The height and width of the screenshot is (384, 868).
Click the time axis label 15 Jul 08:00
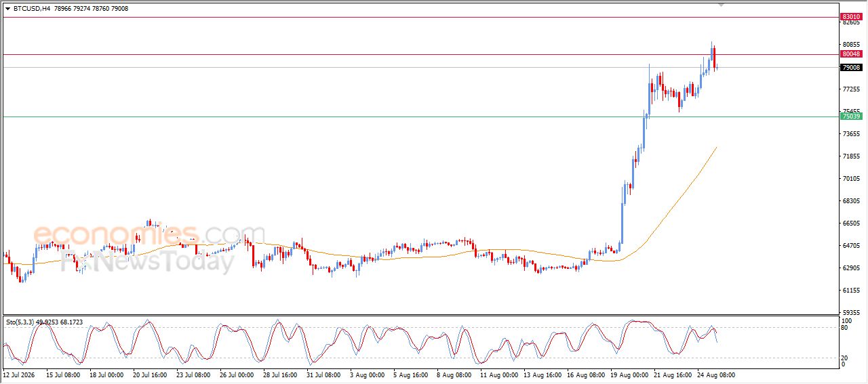63,375
